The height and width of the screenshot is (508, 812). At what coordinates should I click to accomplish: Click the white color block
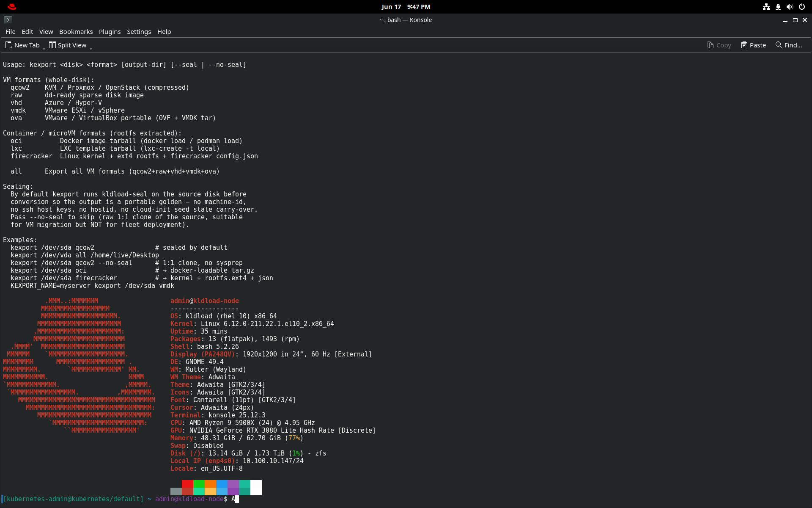point(256,488)
